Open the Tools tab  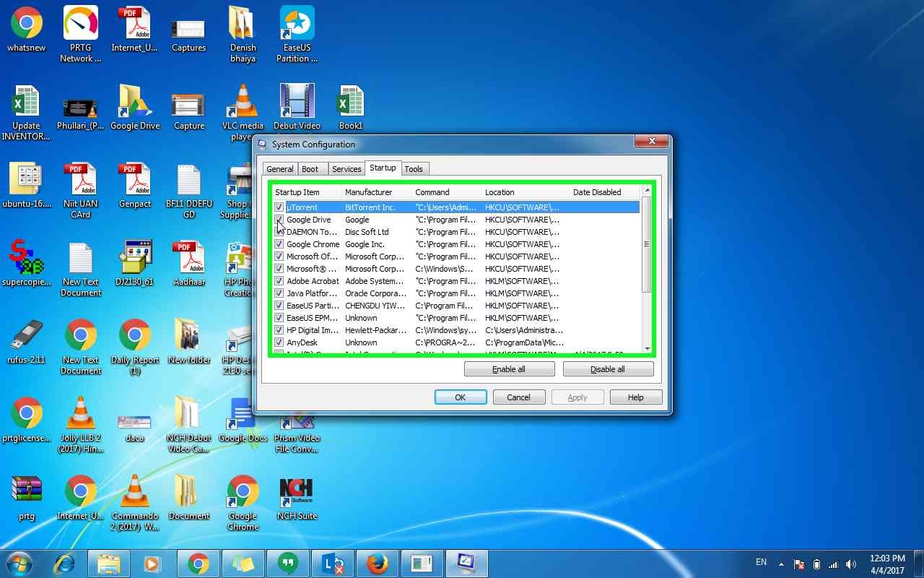tap(414, 168)
